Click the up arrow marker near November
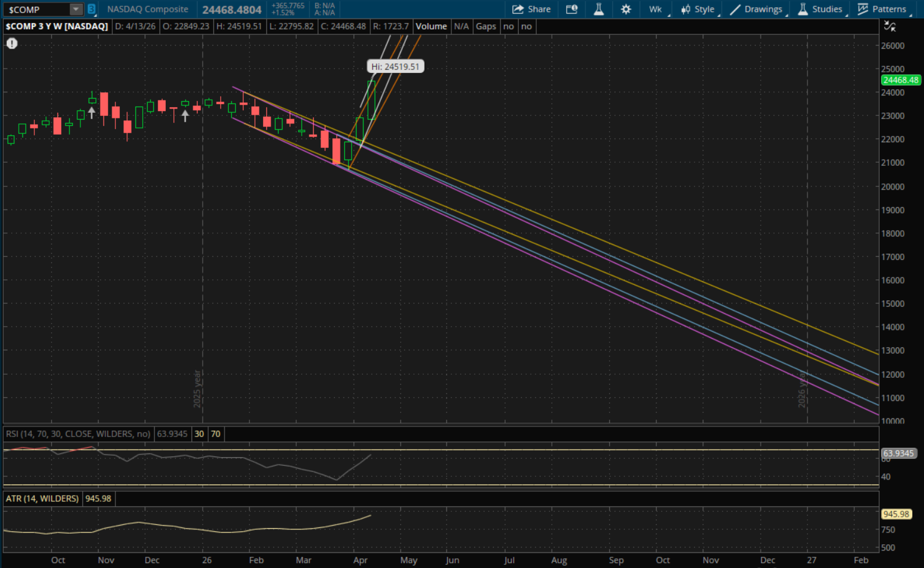This screenshot has height=568, width=924. [92, 113]
